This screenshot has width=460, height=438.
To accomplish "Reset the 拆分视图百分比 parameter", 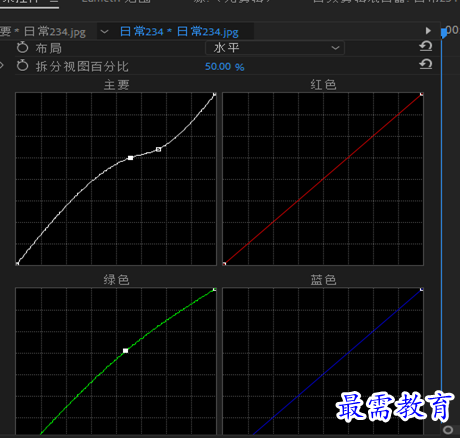I will (x=426, y=64).
